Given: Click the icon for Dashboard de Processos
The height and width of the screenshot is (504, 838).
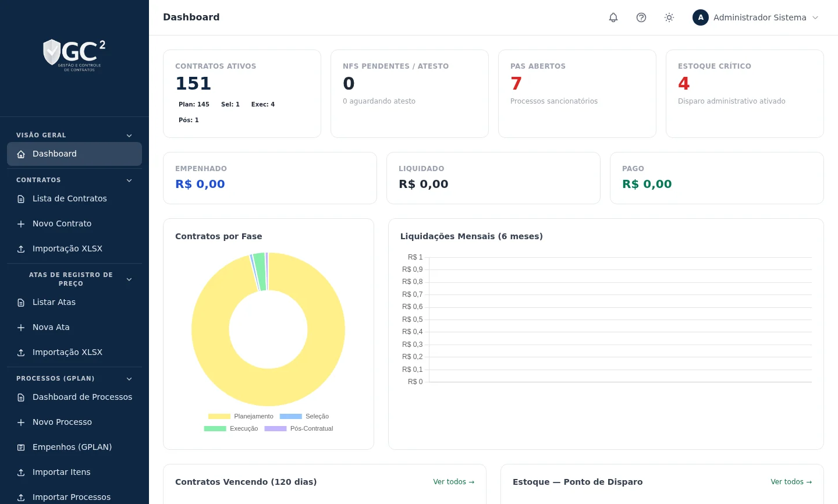Looking at the screenshot, I should tap(21, 397).
